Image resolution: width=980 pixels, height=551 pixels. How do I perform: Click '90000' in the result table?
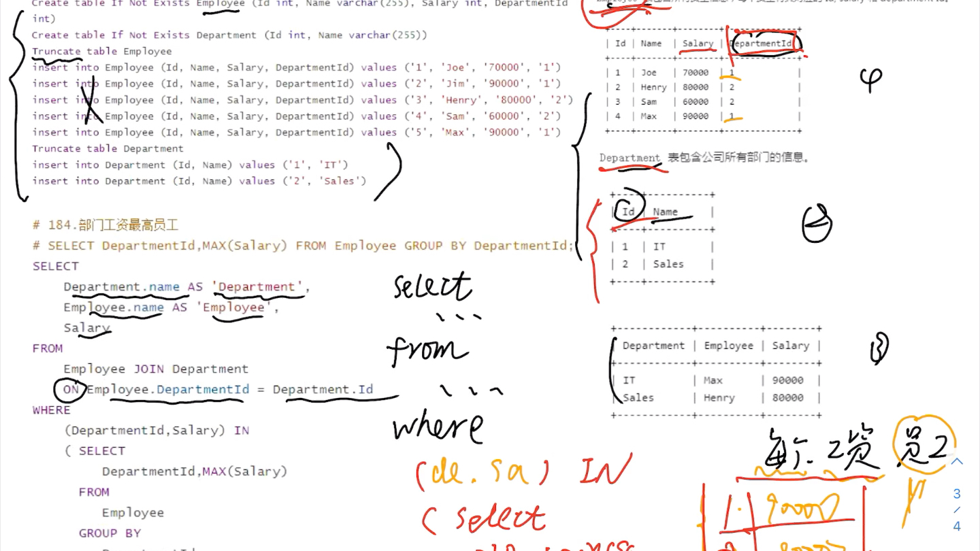click(788, 380)
